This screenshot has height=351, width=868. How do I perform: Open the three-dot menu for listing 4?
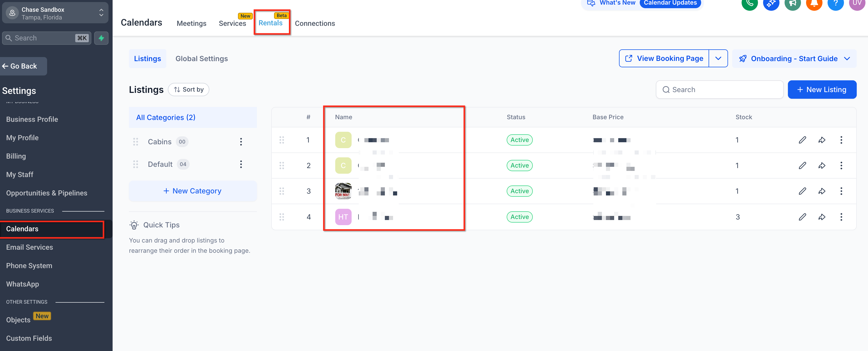click(x=841, y=217)
